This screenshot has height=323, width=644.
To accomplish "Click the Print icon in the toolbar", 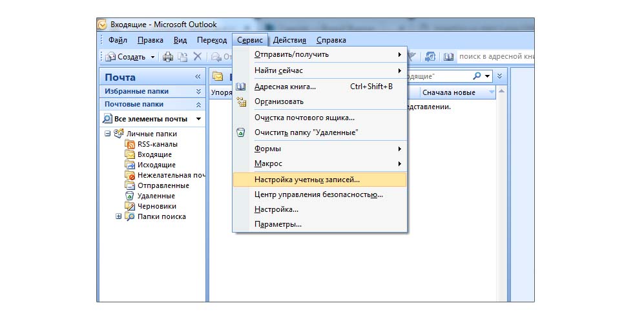I will pyautogui.click(x=168, y=57).
